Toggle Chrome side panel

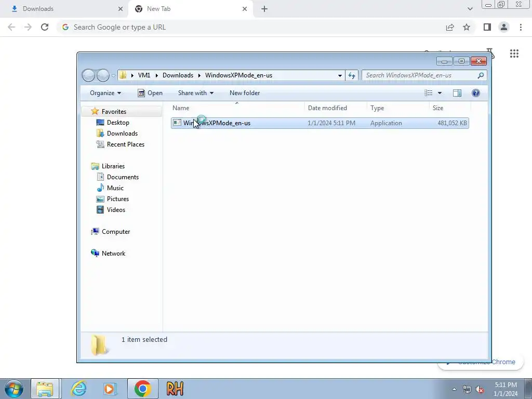tap(487, 27)
